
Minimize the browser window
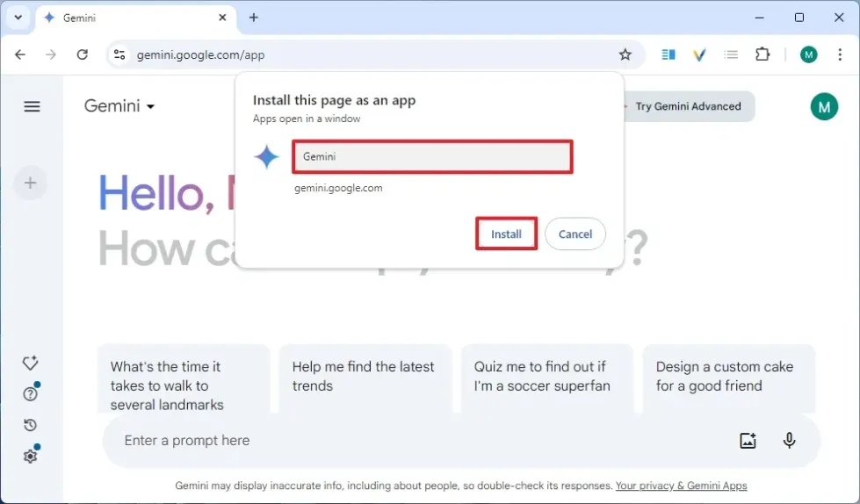tap(759, 18)
